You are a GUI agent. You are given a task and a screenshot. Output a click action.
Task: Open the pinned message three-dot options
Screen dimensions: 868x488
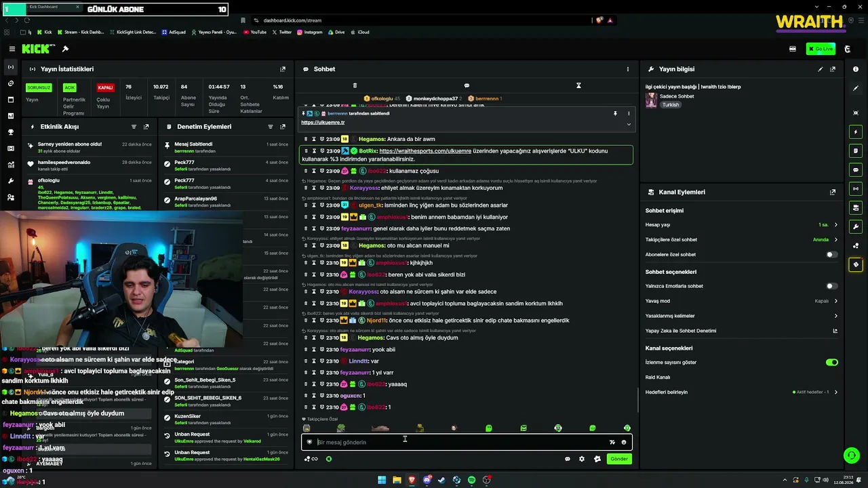coord(629,114)
